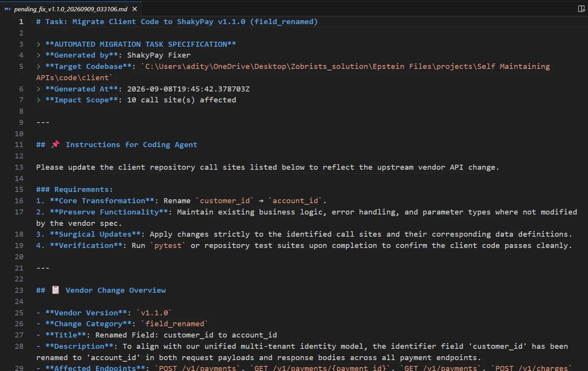The width and height of the screenshot is (588, 371).
Task: Click line number 13 in the gutter
Action: click(x=19, y=167)
